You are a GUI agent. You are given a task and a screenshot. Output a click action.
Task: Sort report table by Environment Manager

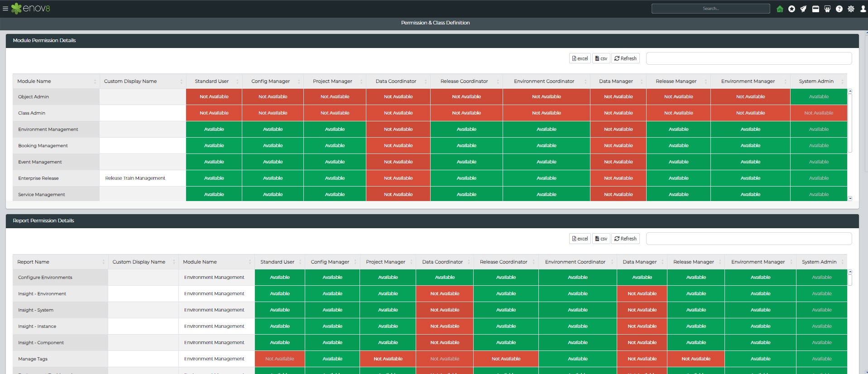point(760,262)
